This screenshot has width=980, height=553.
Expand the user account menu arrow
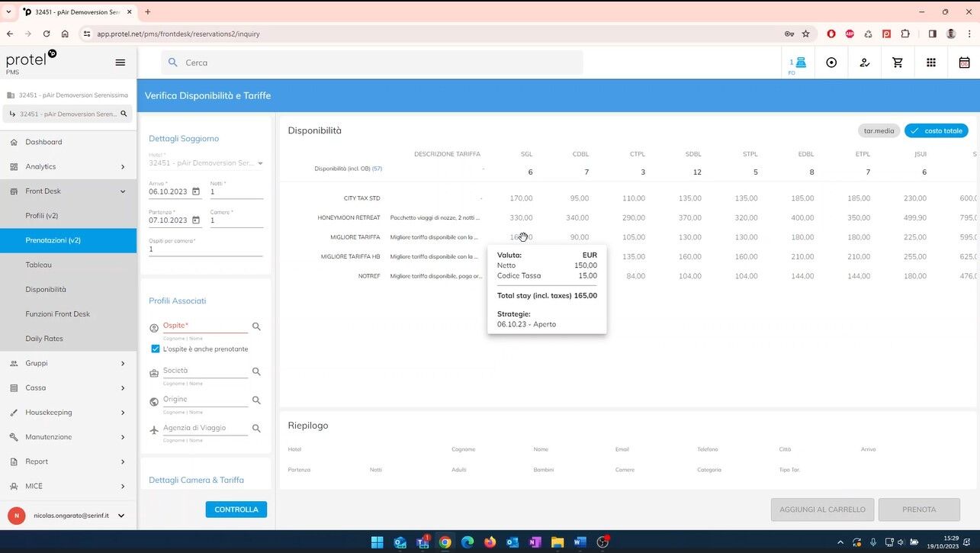[120, 516]
